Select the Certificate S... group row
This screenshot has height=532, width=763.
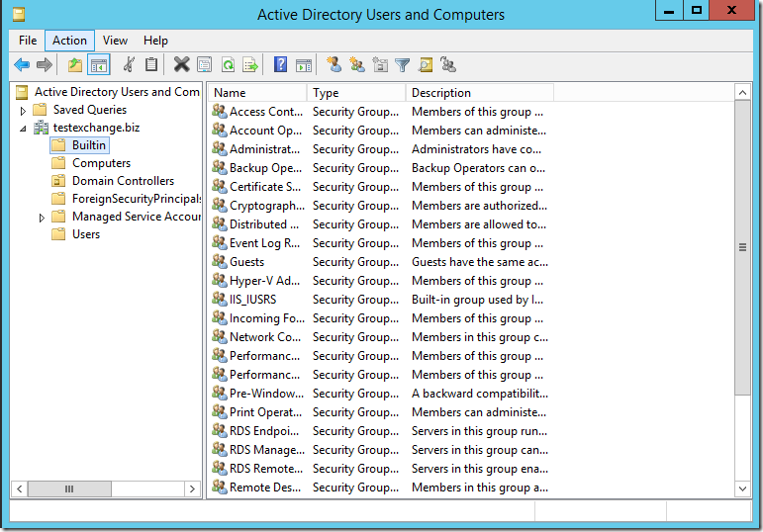click(x=381, y=187)
